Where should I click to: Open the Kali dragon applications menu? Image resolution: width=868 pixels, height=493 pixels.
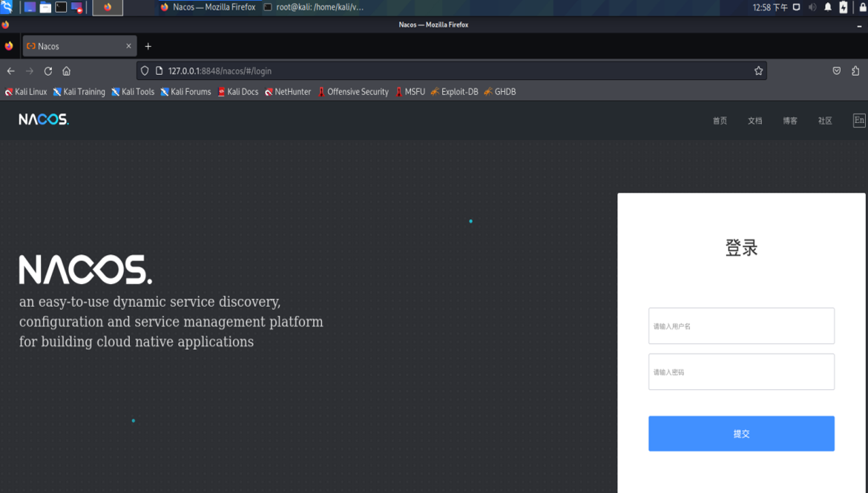[x=7, y=7]
